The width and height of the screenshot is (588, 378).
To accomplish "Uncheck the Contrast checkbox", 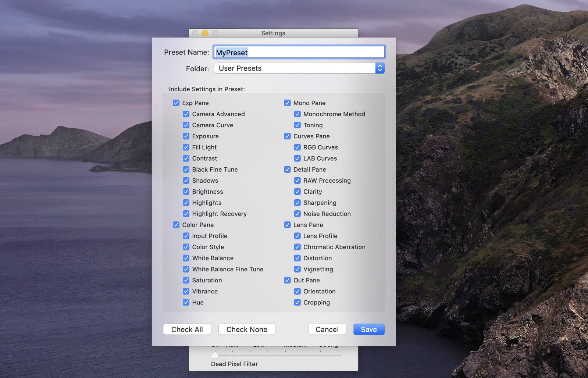I will [186, 158].
